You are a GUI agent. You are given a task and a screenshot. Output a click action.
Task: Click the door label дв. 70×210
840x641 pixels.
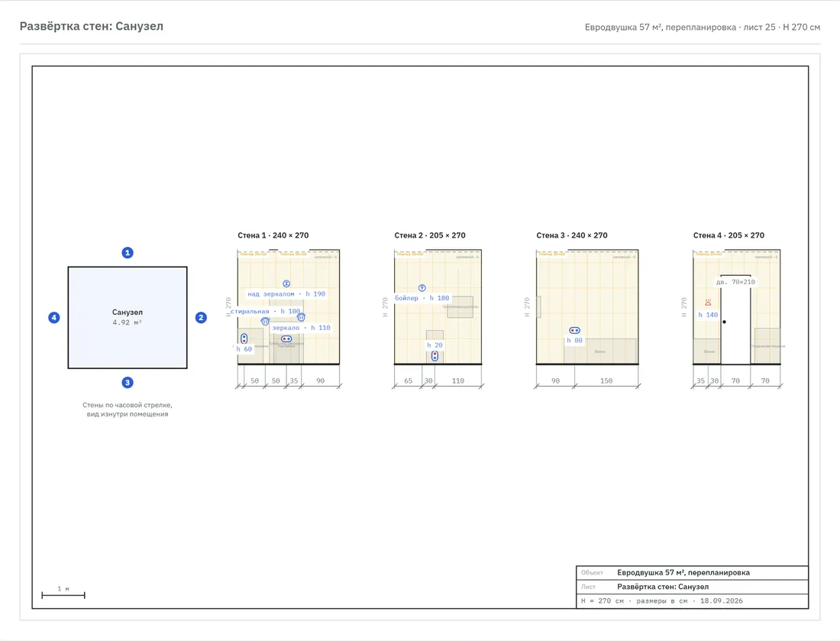pyautogui.click(x=735, y=282)
